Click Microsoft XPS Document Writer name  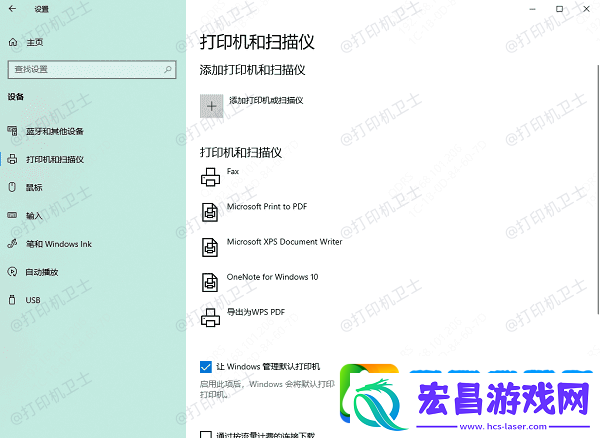pyautogui.click(x=284, y=241)
